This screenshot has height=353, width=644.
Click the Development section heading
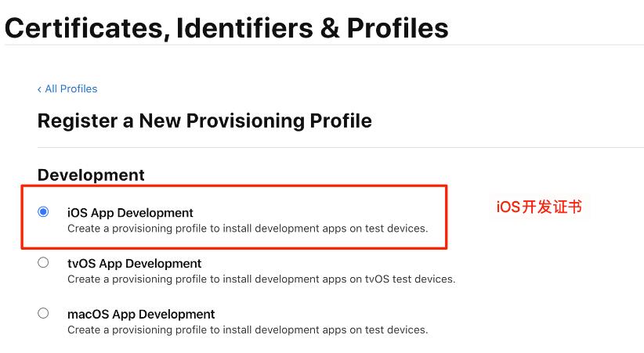[x=91, y=175]
